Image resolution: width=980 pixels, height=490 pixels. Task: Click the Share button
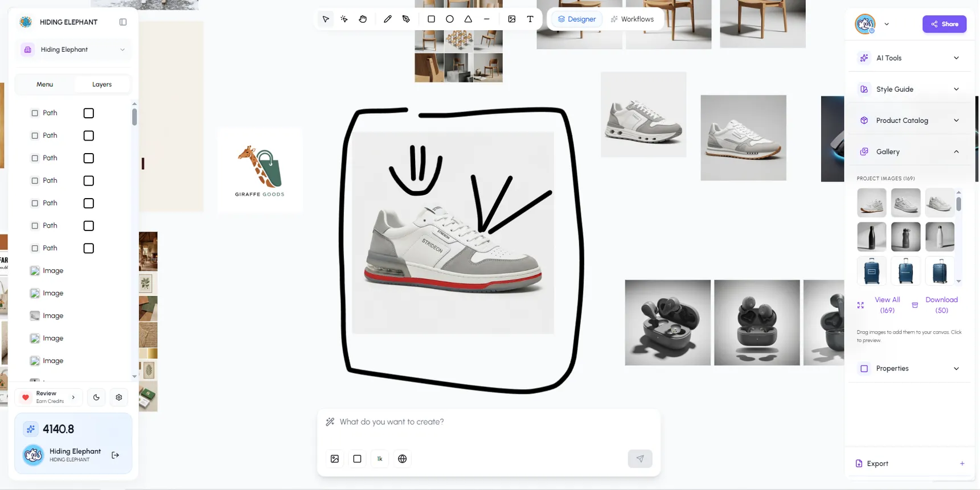(x=944, y=24)
